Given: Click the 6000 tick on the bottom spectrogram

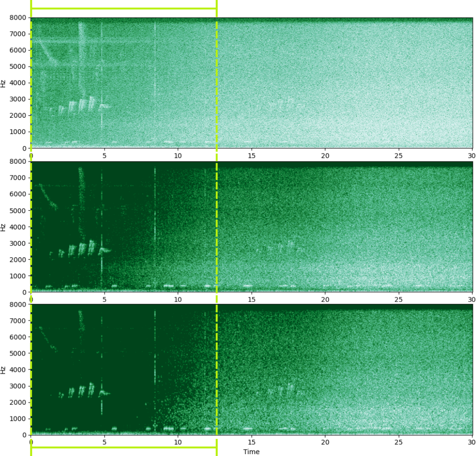Looking at the screenshot, I should [18, 337].
